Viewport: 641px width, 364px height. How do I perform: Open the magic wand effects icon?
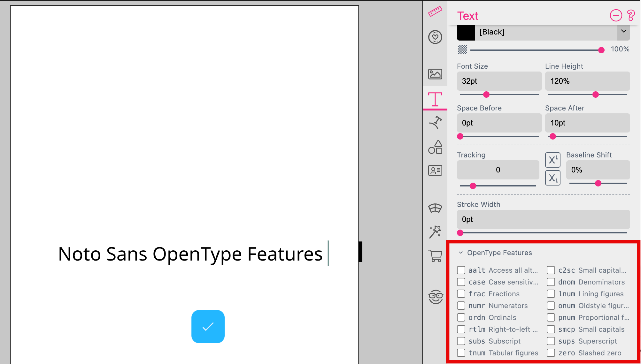pyautogui.click(x=435, y=232)
